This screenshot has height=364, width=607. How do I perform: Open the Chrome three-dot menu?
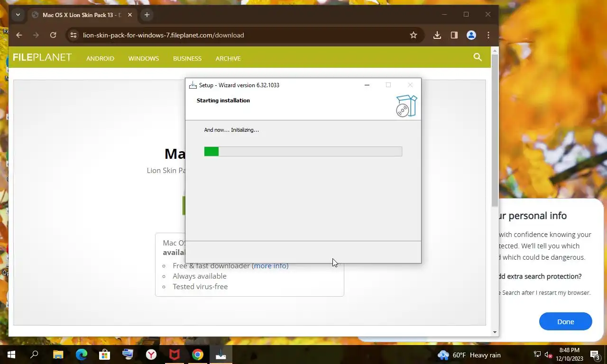[488, 35]
